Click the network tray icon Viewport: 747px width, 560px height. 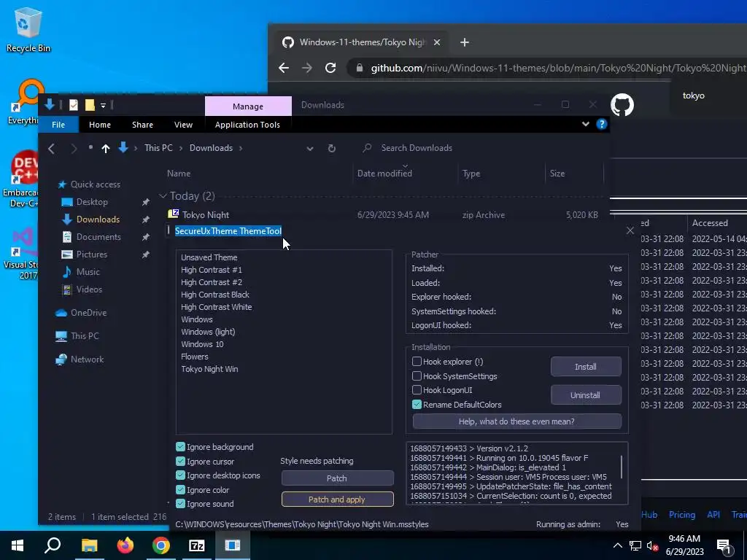[635, 545]
